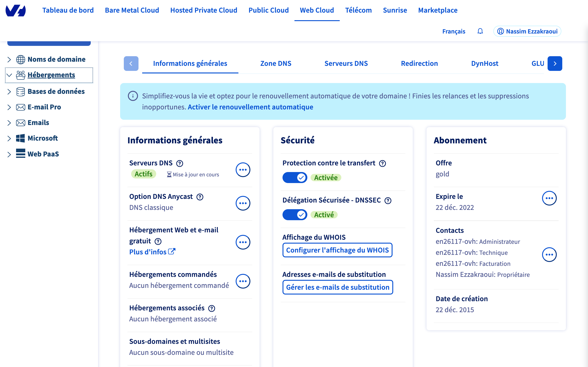
Task: Click Hébergements associés help icon
Action: 212,308
